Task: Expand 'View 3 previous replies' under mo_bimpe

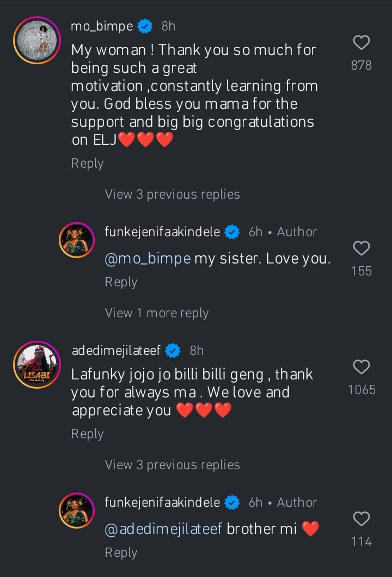Action: tap(172, 194)
